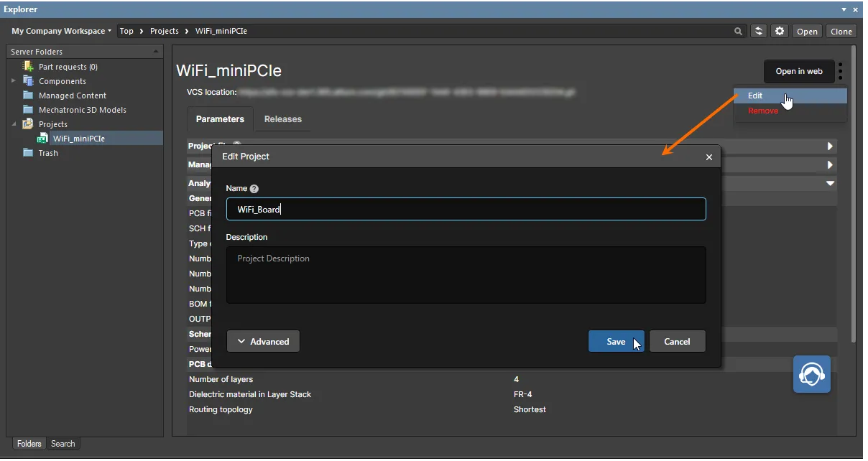Viewport: 868px width, 461px height.
Task: Click the refresh icon beside the gear
Action: pyautogui.click(x=759, y=31)
